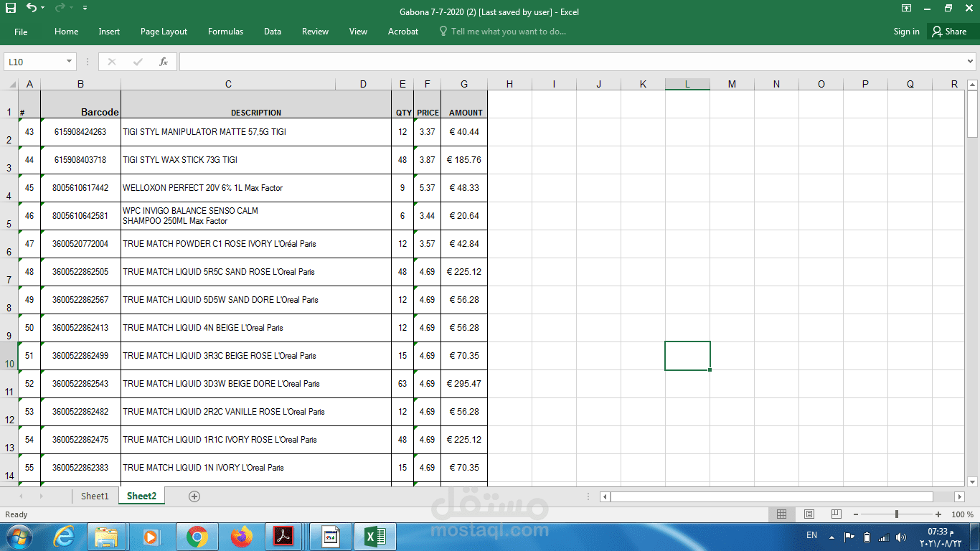Click the 100 % zoom level
The height and width of the screenshot is (551, 980).
[x=962, y=514]
